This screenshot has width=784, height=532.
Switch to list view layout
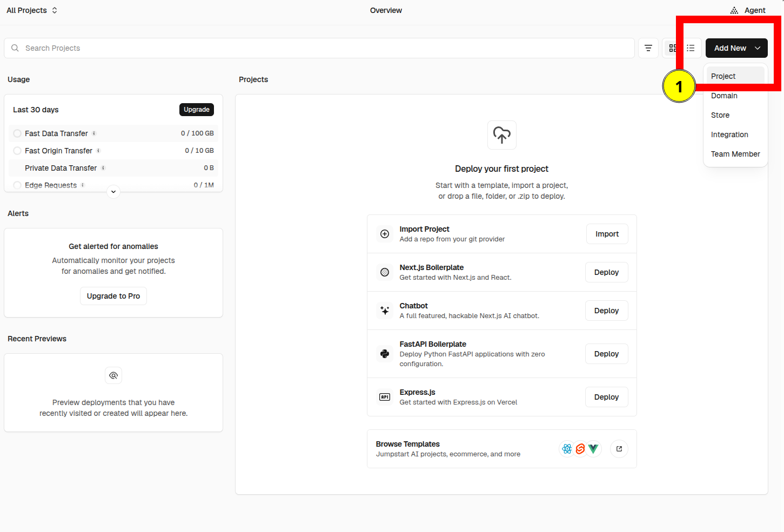point(691,48)
